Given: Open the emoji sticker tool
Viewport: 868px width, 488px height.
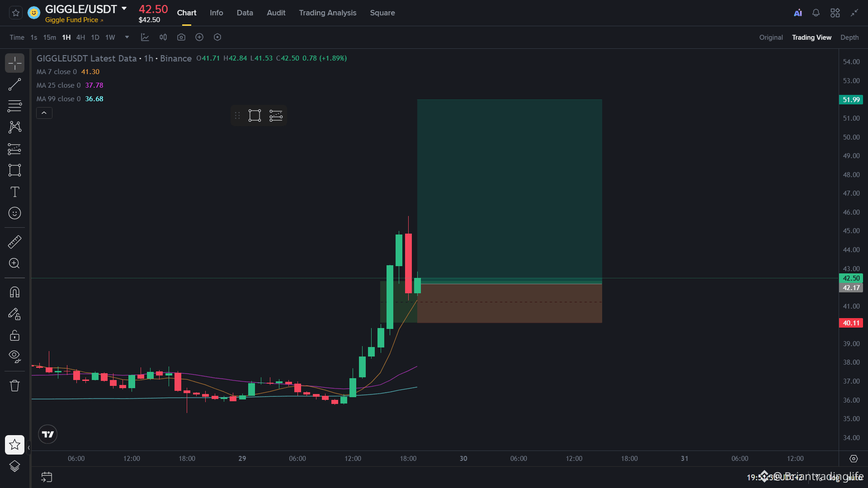Looking at the screenshot, I should (14, 213).
